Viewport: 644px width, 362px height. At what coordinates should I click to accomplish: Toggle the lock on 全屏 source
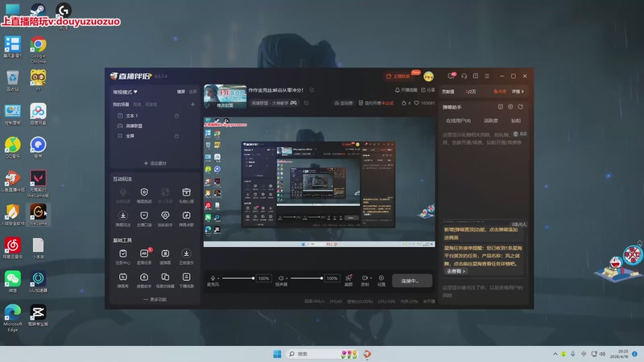pyautogui.click(x=176, y=136)
